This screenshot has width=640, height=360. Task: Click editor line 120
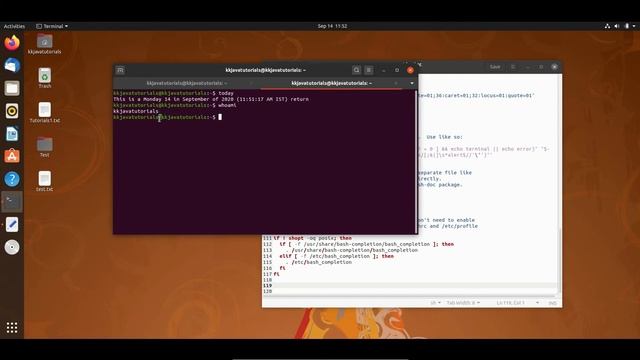[410, 291]
